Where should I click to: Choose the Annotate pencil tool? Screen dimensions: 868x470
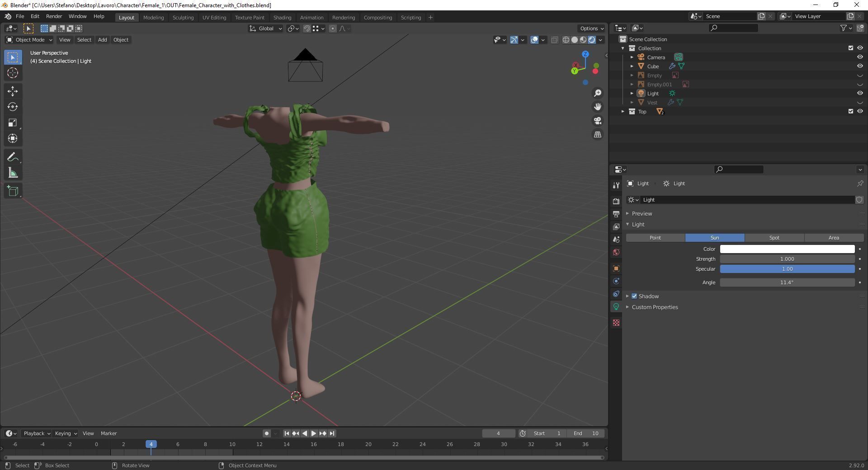[13, 157]
